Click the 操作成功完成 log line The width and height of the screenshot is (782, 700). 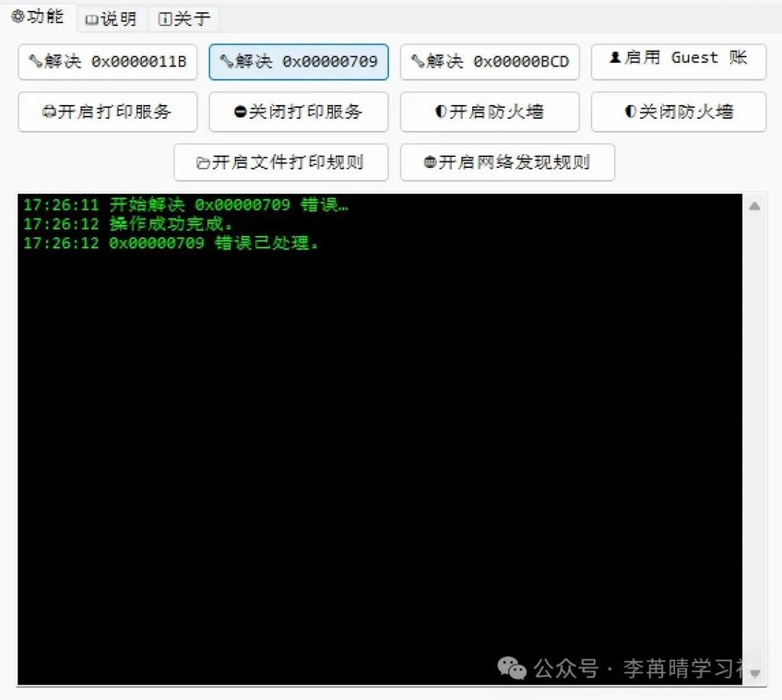pos(129,224)
